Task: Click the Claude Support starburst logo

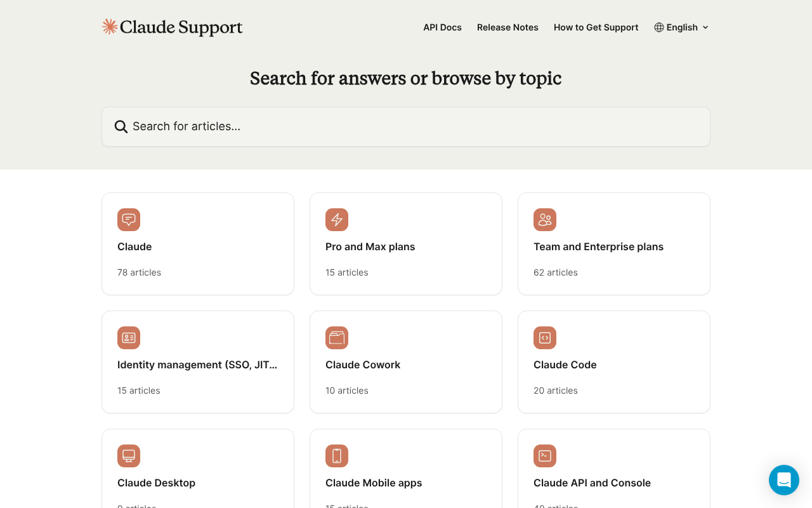Action: [x=110, y=27]
